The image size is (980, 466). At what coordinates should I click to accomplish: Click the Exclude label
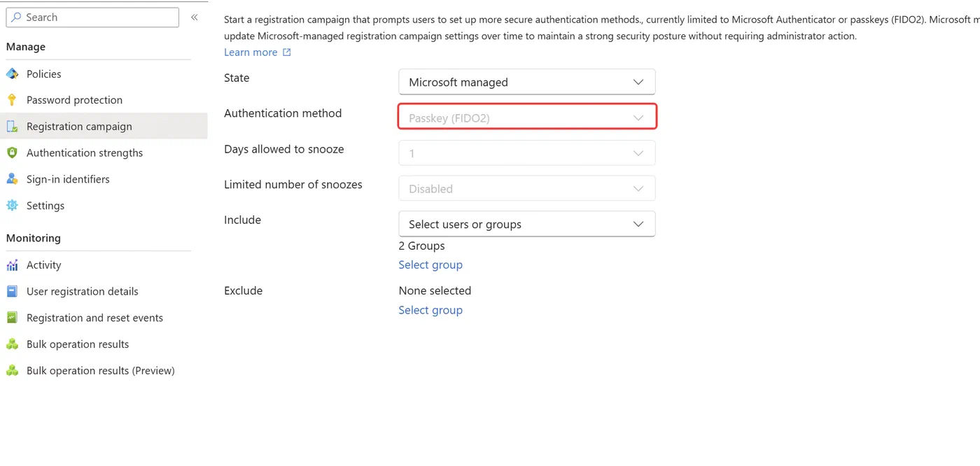(x=243, y=290)
